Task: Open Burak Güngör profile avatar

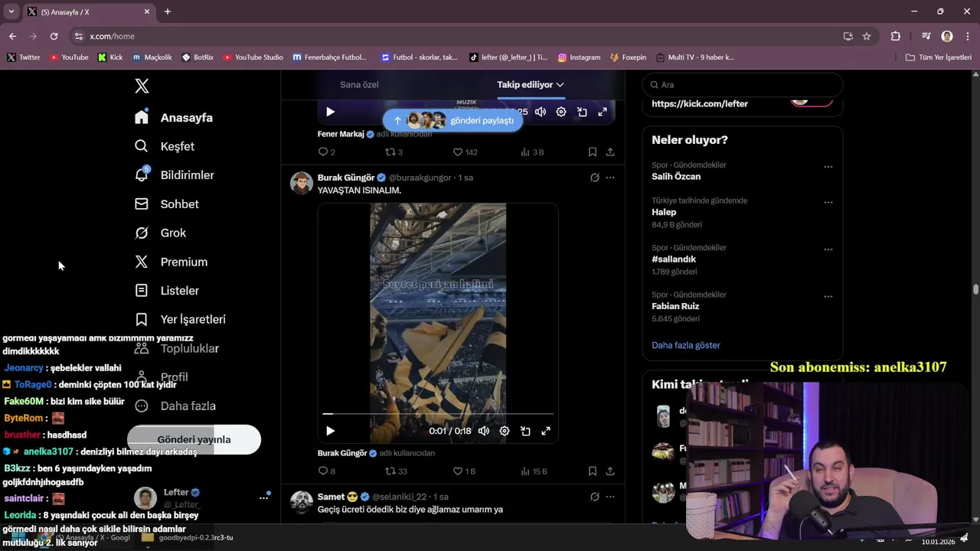Action: (302, 184)
